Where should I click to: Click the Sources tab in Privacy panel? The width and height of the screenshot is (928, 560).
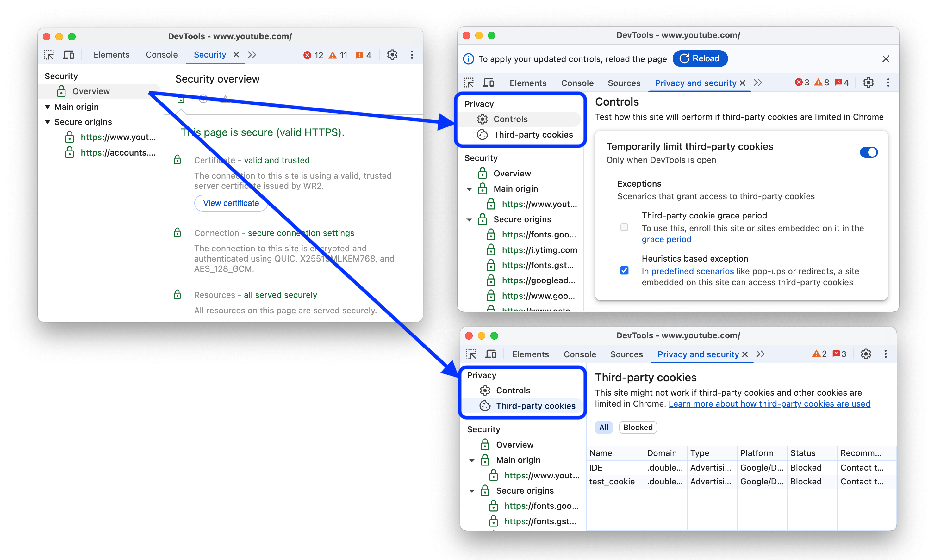(623, 82)
